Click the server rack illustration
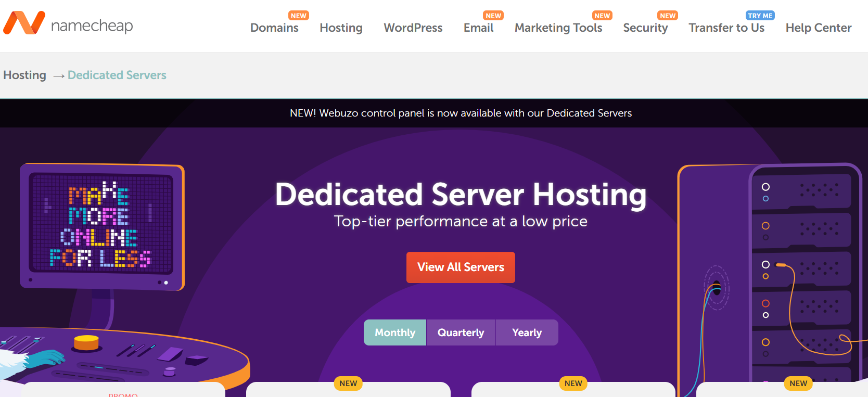The height and width of the screenshot is (397, 868). coord(770,281)
